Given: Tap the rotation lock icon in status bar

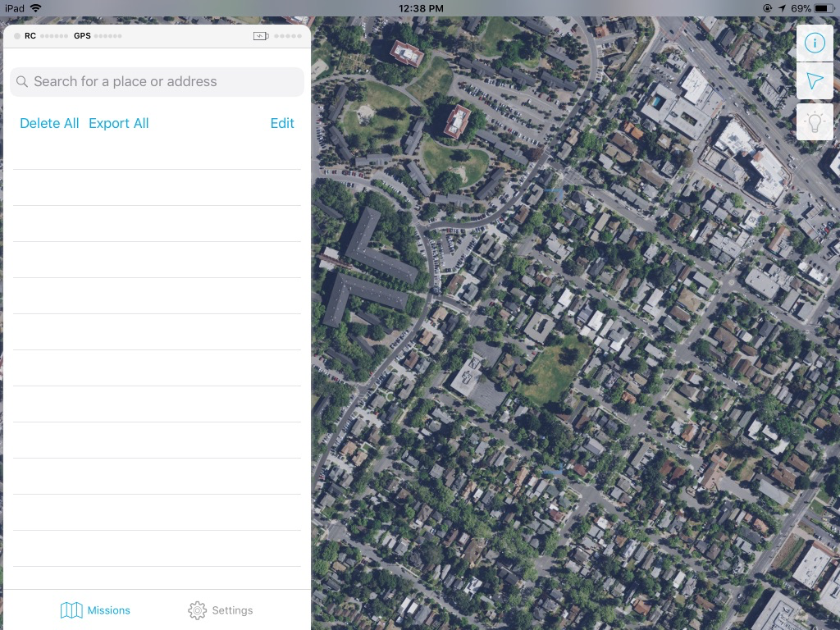Looking at the screenshot, I should pos(767,8).
